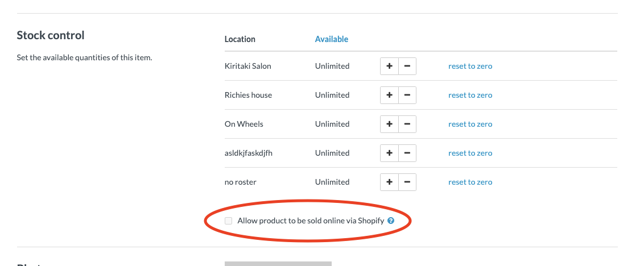Click minus button for Richies house
The image size is (644, 266).
pyautogui.click(x=407, y=95)
